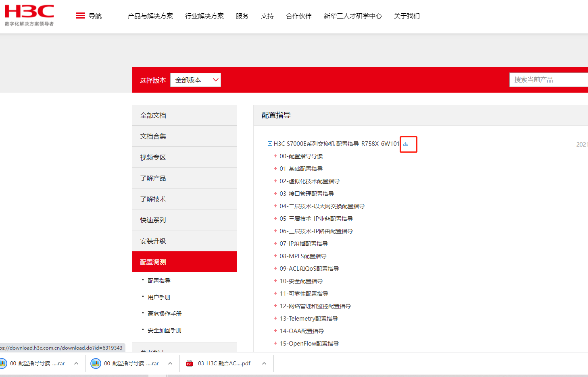
Task: Collapse the H3C S7000E 配置指导 tree node
Action: coord(270,144)
